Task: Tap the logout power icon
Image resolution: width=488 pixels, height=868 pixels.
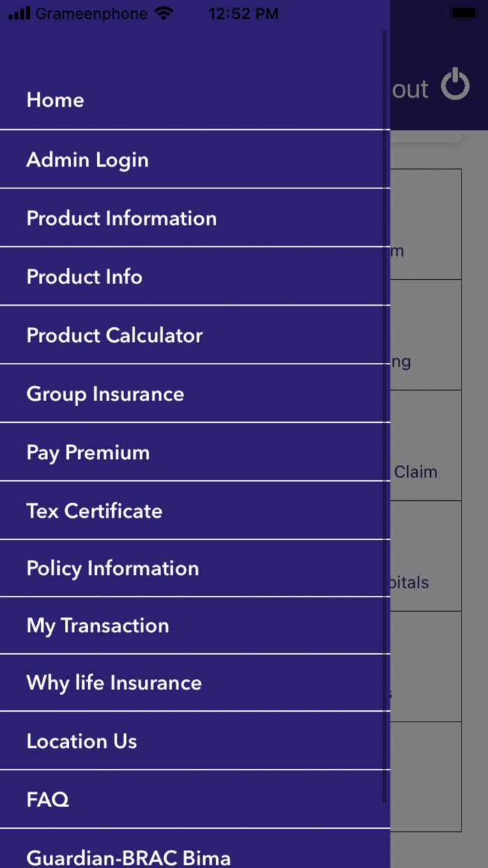Action: pos(455,84)
